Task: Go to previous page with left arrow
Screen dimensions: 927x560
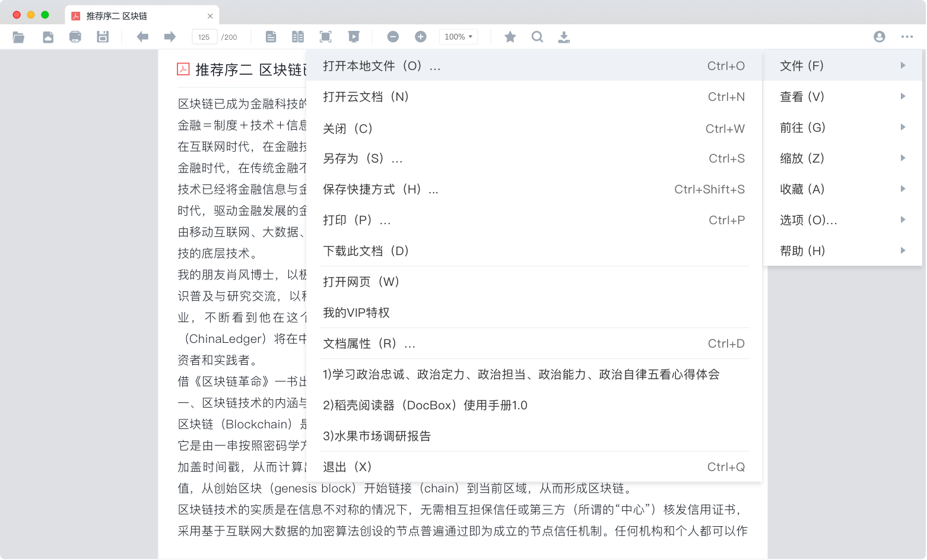Action: pyautogui.click(x=142, y=37)
